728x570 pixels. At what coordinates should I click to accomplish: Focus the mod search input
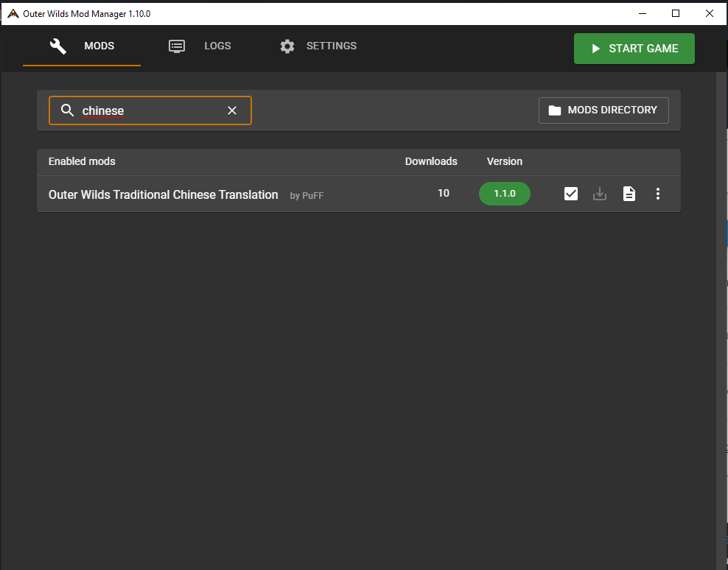point(150,110)
